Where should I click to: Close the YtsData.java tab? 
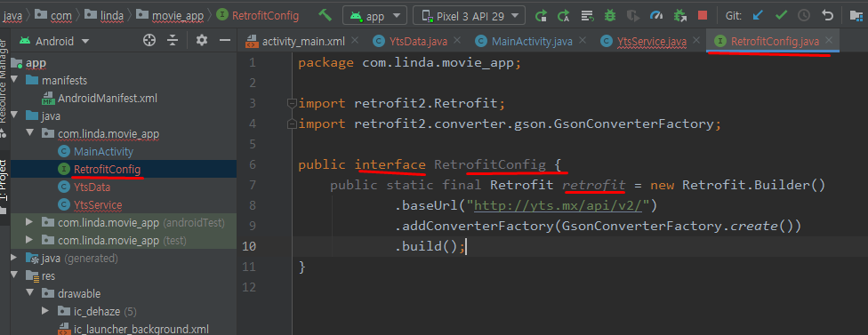point(457,40)
